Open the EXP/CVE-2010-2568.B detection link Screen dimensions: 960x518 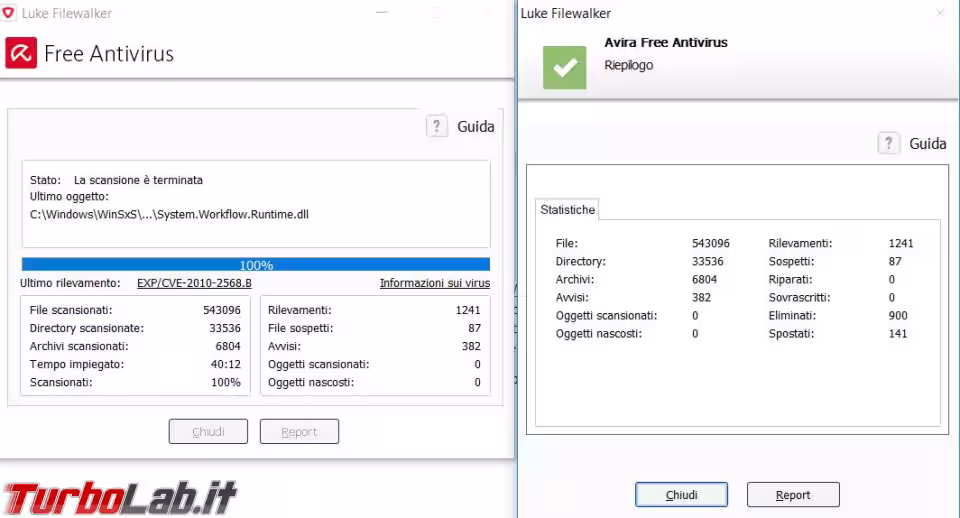(194, 283)
